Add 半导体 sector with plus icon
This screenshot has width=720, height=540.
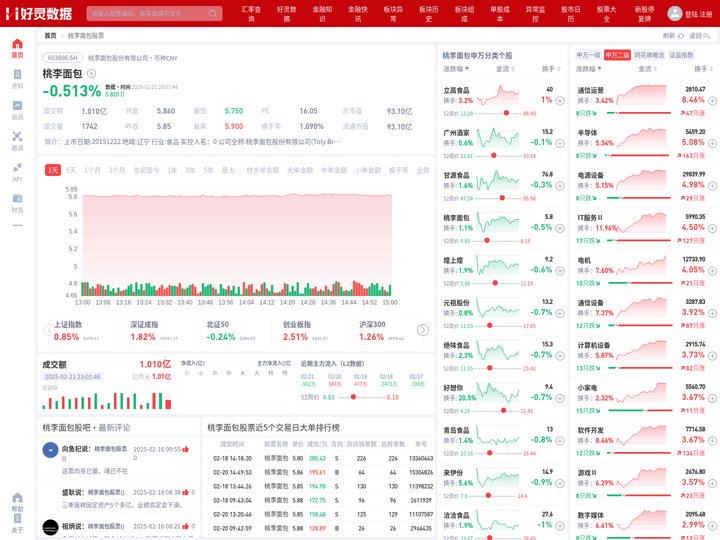point(712,143)
